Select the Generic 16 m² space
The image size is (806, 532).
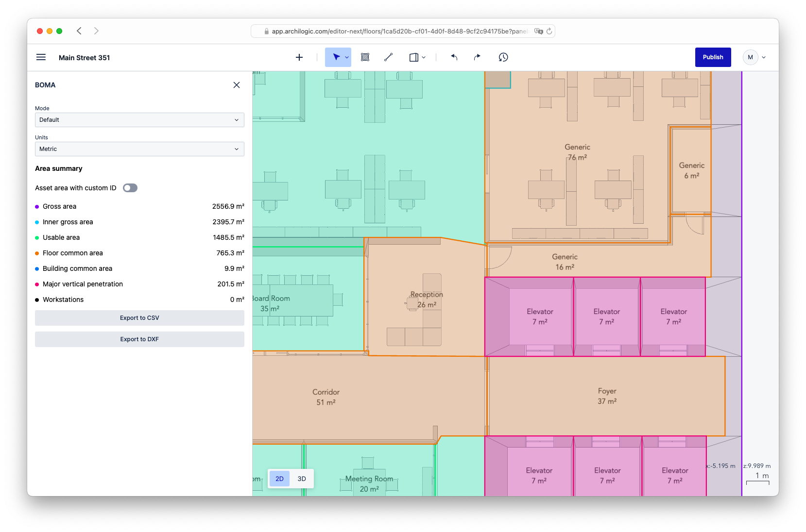click(565, 262)
